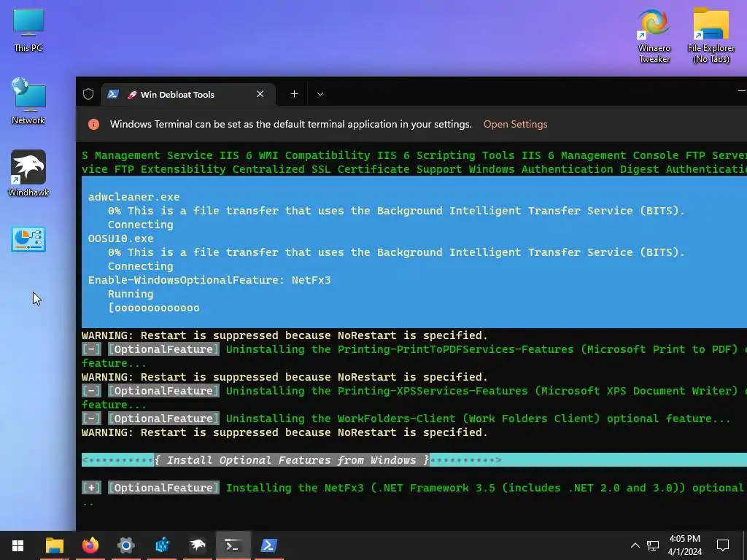Screen dimensions: 747x560
Task: Launch Windhawk from desktop shortcut
Action: point(28,174)
